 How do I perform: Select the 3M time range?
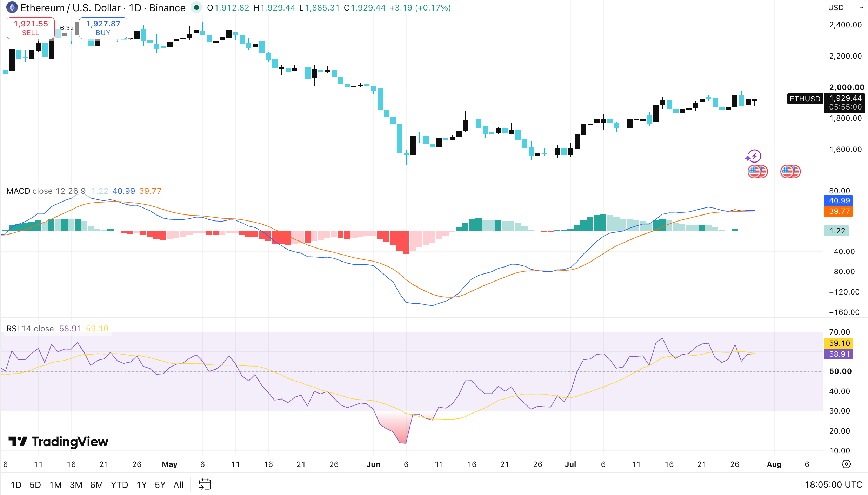tap(76, 485)
